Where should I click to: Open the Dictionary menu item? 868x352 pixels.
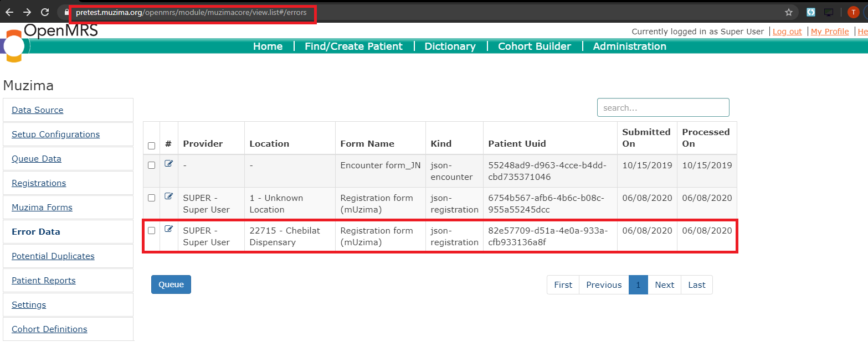(x=450, y=46)
